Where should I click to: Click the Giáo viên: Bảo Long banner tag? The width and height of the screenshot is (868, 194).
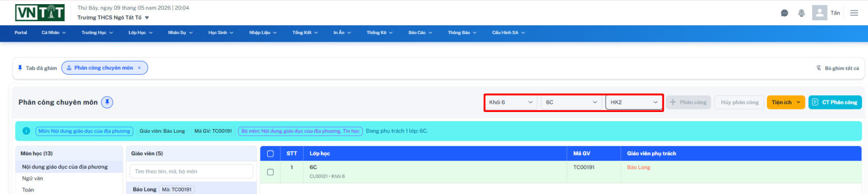coord(162,131)
